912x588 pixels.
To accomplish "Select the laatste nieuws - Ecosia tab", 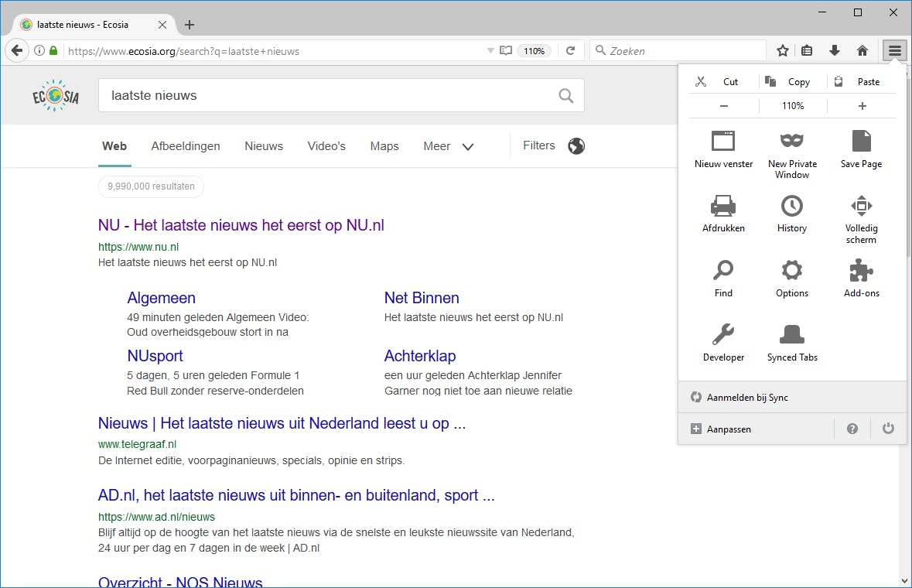I will pyautogui.click(x=93, y=25).
